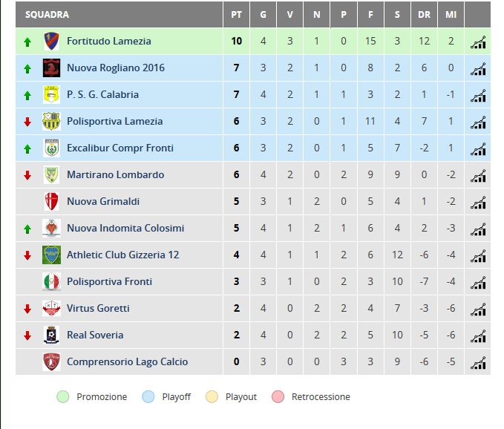Click the Athletic Club Gizzeria 12 badge
The height and width of the screenshot is (429, 504).
51,255
